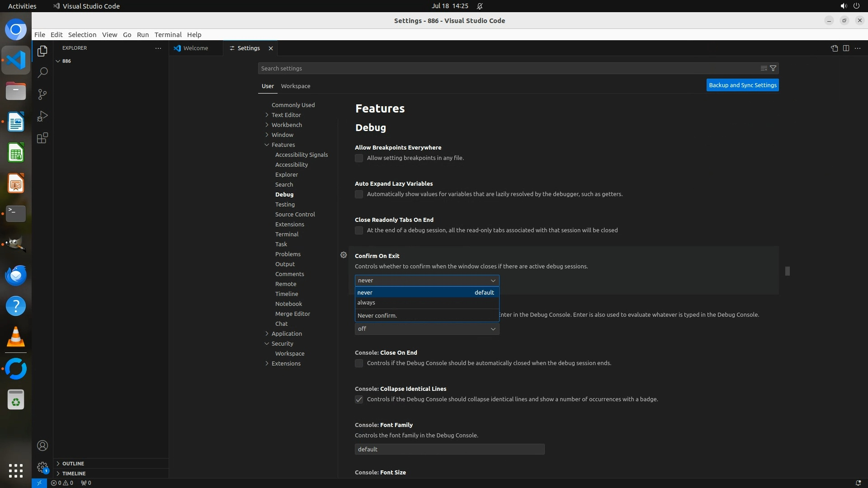Click the Accounts icon in activity bar
868x488 pixels.
(x=42, y=446)
